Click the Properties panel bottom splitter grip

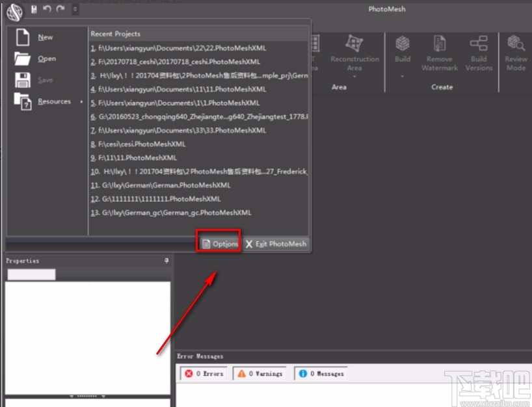(87, 396)
